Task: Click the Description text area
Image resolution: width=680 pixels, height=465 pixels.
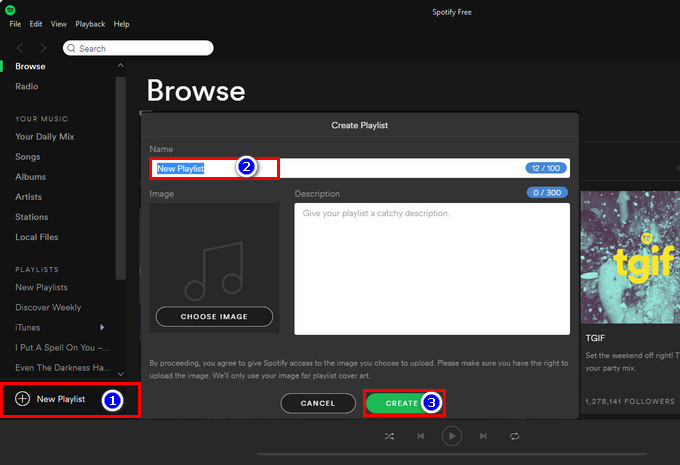Action: (432, 269)
